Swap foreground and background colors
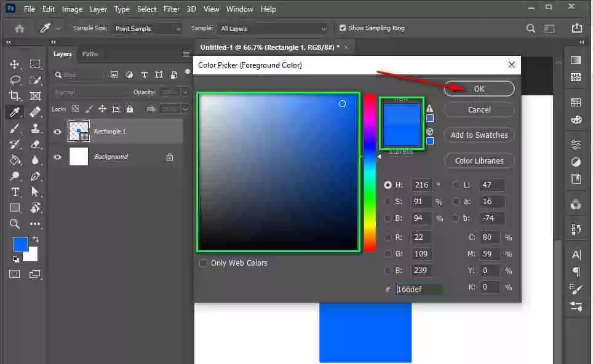 (x=36, y=239)
